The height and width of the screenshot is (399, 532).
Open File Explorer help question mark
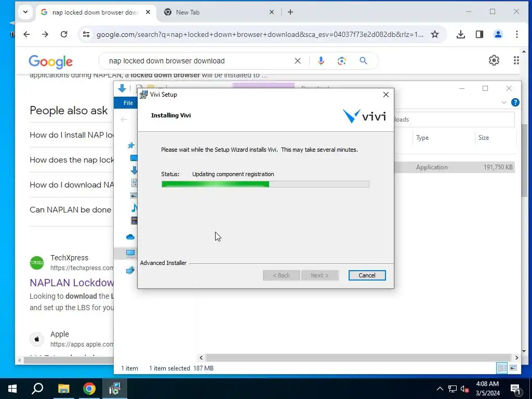pyautogui.click(x=515, y=102)
